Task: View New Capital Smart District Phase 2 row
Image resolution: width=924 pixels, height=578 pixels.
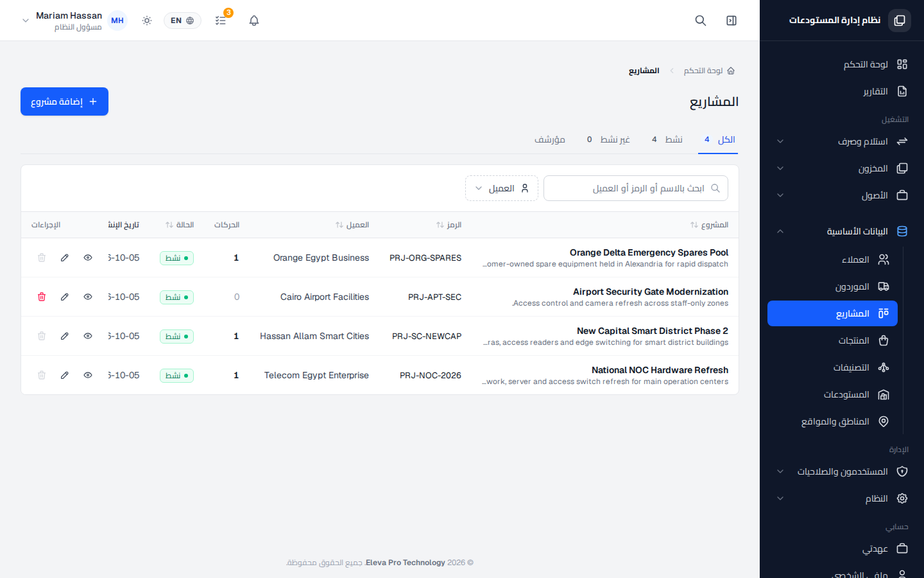Action: [x=88, y=336]
